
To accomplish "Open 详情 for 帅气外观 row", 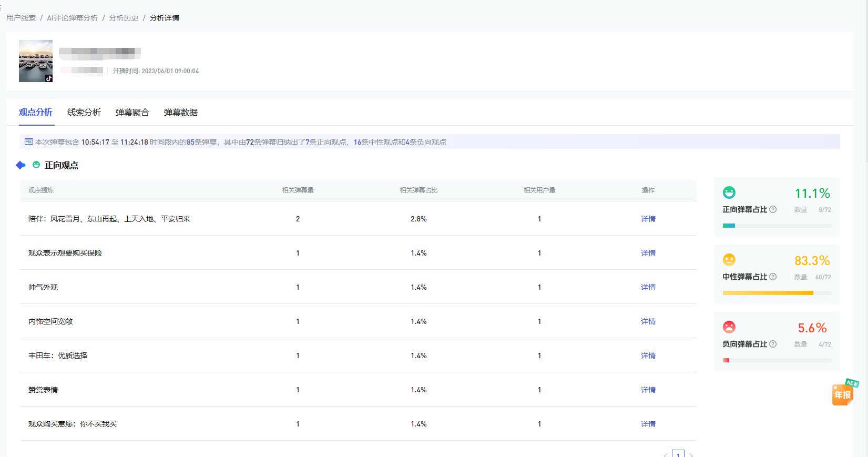I will [x=648, y=287].
